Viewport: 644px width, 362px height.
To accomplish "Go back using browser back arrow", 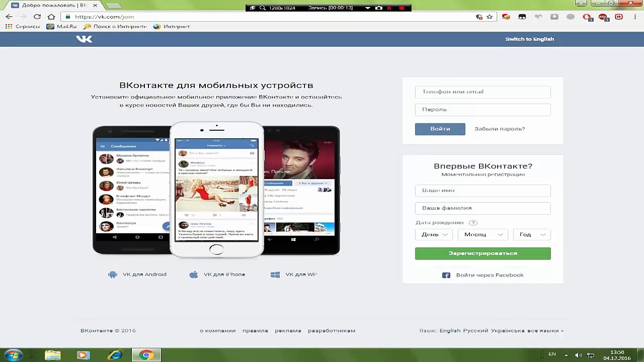I will (x=9, y=17).
